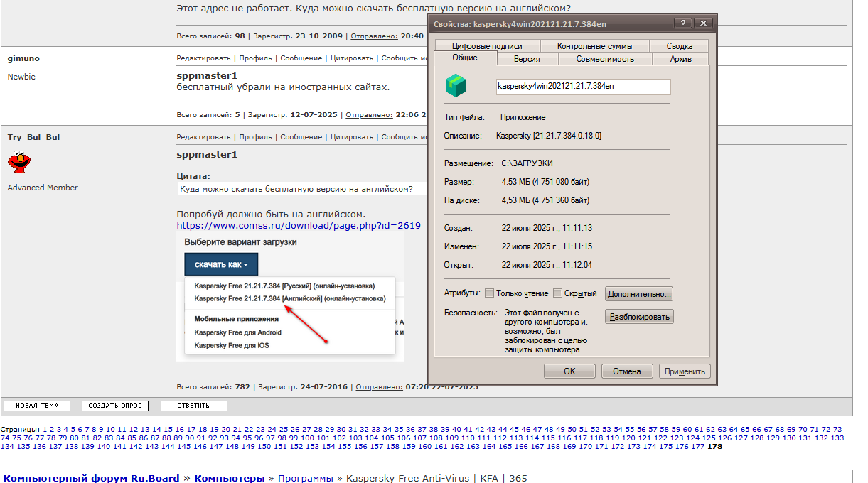Click the location value "C:\ЗАГРУЗКИ"

pos(527,163)
